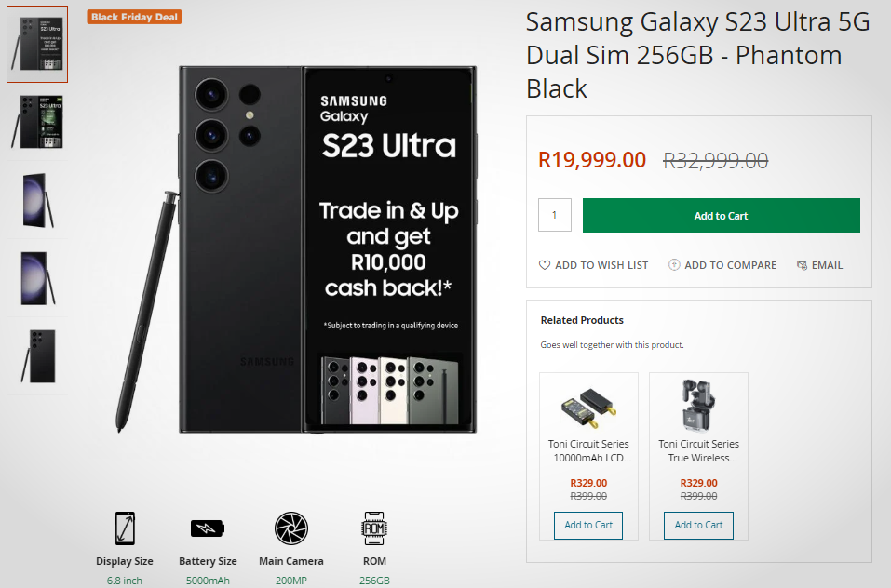891x588 pixels.
Task: Click the Main Camera shutter icon
Action: pos(290,528)
